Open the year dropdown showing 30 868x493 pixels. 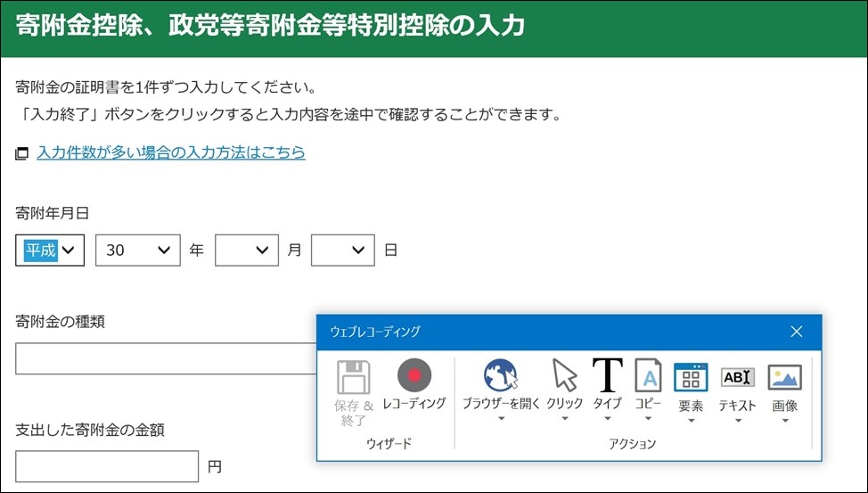[x=138, y=251]
